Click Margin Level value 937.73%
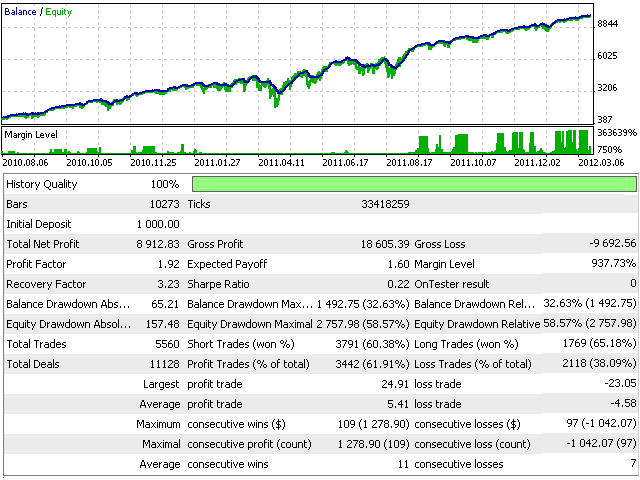Viewport: 640px width, 480px height. coord(613,264)
